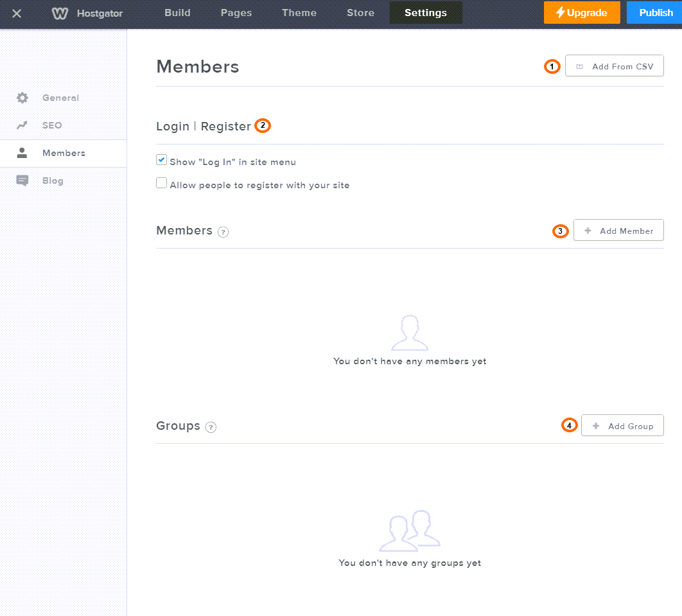Click the person icon next to Members
This screenshot has width=682, height=616.
[x=23, y=153]
